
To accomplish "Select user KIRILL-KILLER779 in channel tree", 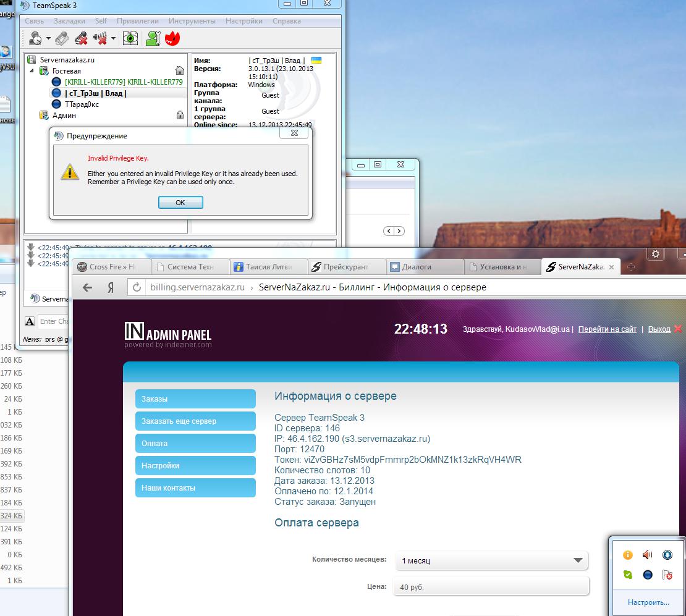I will pos(124,82).
